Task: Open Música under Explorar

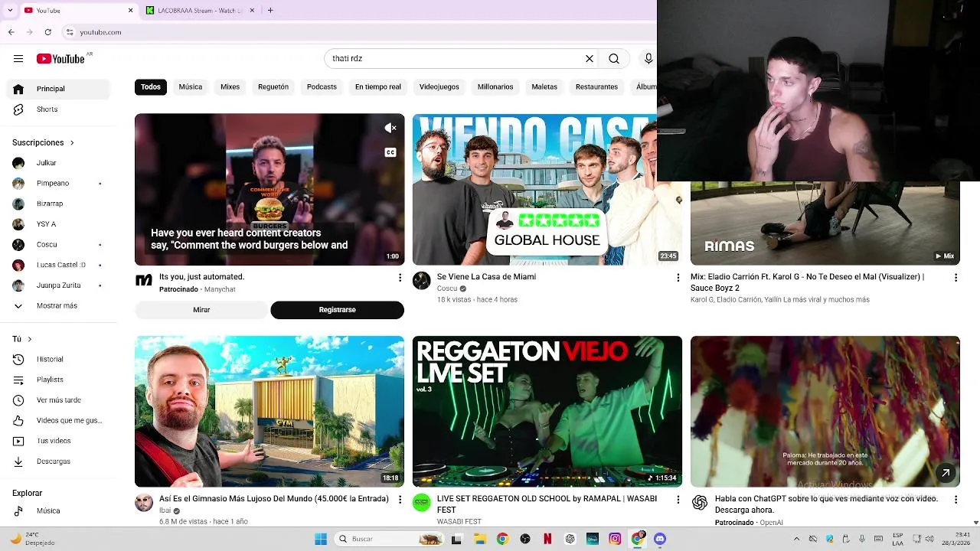Action: [x=60, y=510]
